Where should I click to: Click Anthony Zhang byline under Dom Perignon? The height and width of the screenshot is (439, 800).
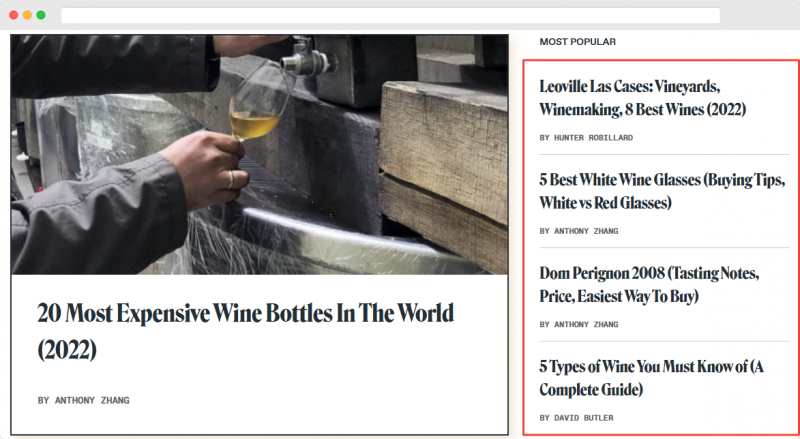point(579,325)
